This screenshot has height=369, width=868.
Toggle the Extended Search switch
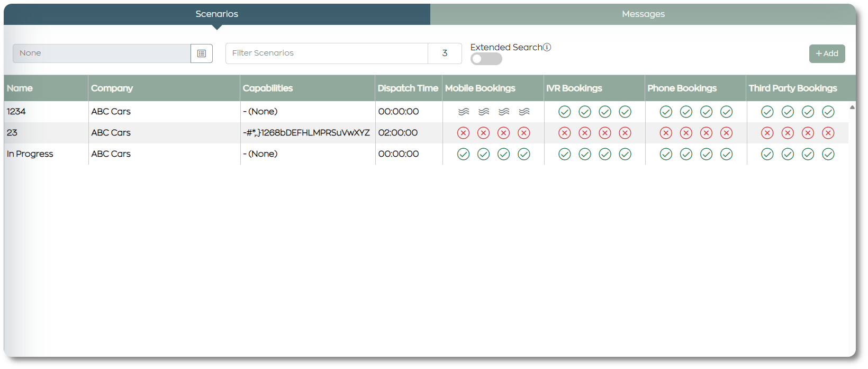486,59
